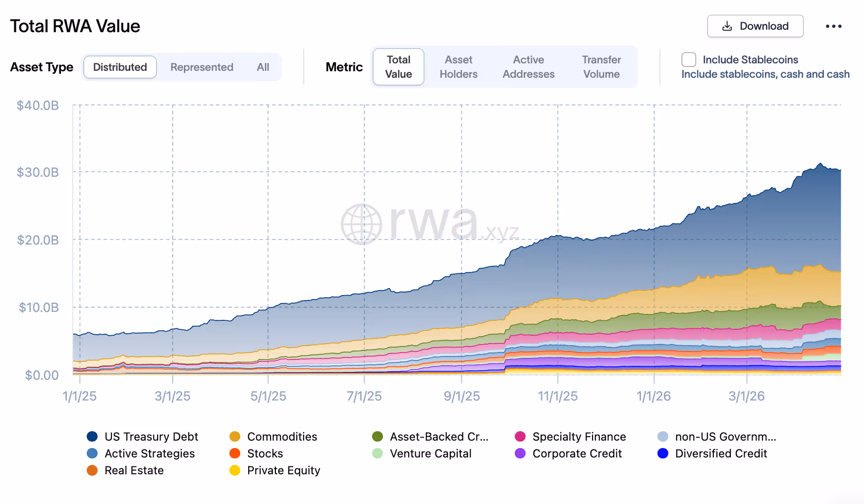Click the 9/1/25 x-axis date label
This screenshot has height=504, width=864.
(x=462, y=396)
